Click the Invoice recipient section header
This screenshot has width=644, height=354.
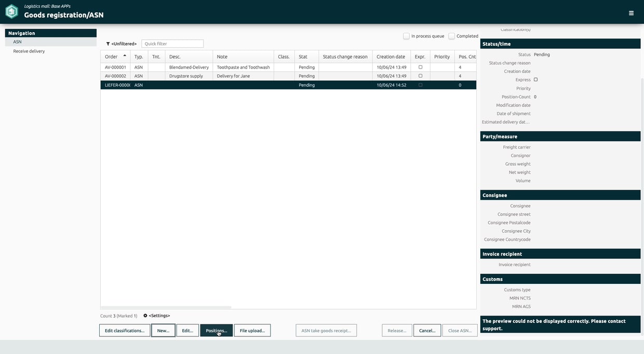(x=560, y=254)
